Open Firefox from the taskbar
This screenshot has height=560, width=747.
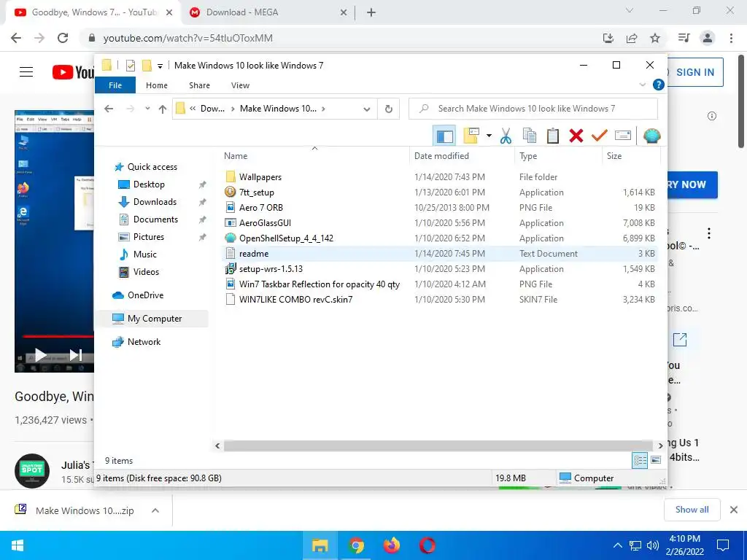(391, 545)
